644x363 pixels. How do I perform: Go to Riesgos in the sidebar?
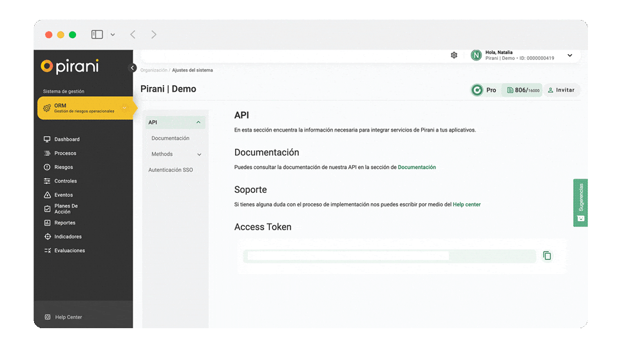[63, 167]
